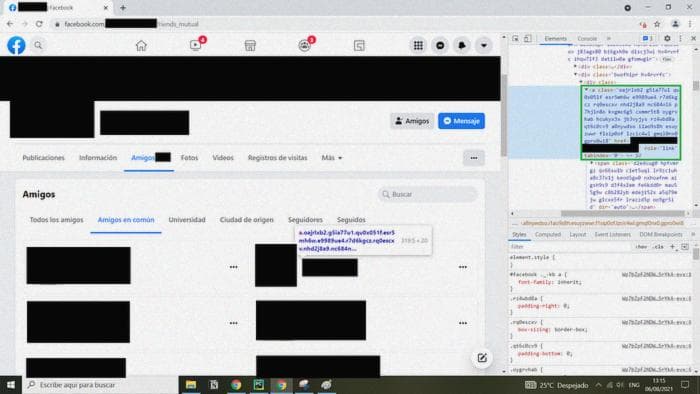This screenshot has height=394, width=700.
Task: Open the Groups icon with notification badge
Action: pyautogui.click(x=304, y=45)
